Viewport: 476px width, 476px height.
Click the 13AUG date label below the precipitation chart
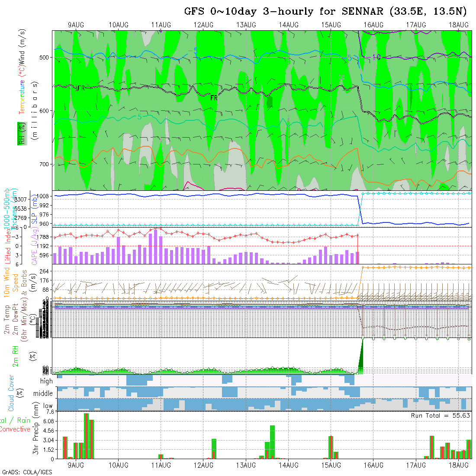point(246,465)
